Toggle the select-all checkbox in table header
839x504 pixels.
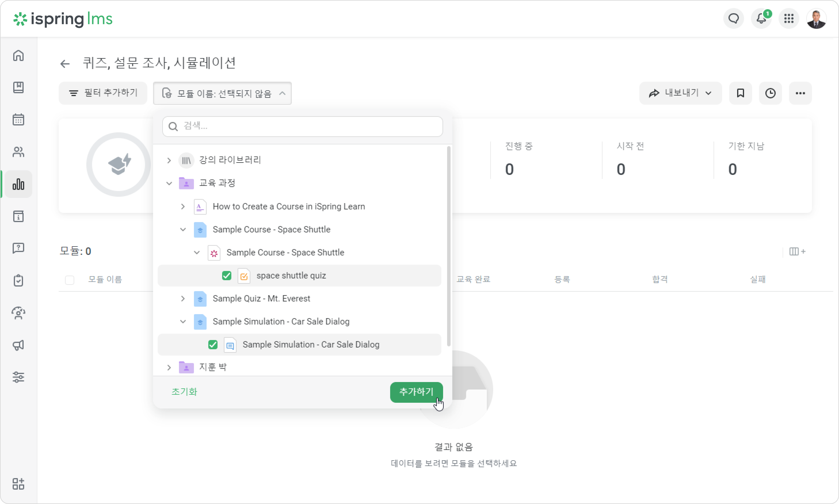pyautogui.click(x=70, y=280)
